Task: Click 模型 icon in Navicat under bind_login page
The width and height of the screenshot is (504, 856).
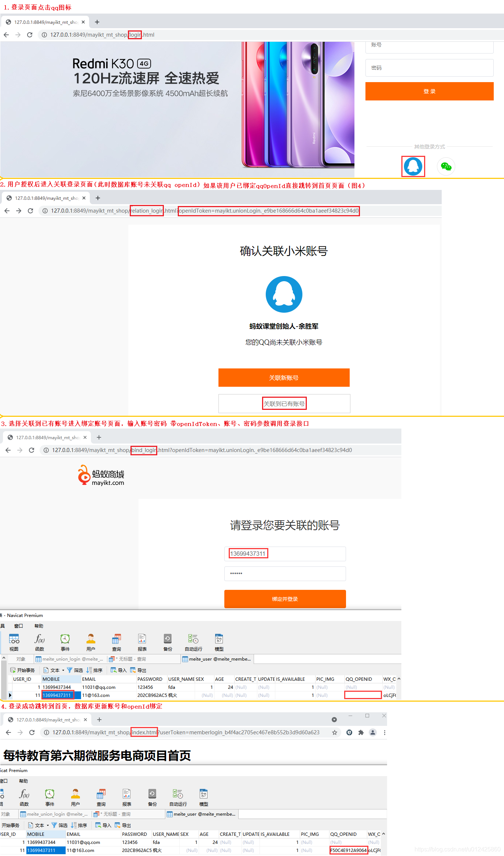Action: [219, 642]
